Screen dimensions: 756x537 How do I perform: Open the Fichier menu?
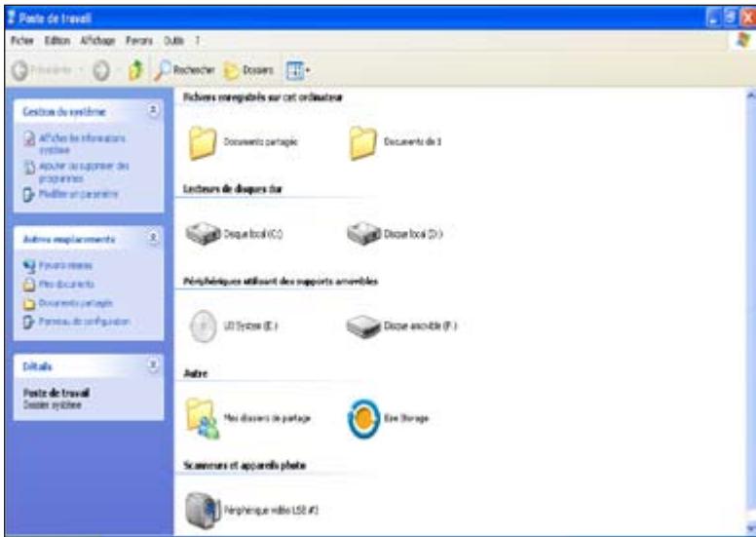pos(21,41)
